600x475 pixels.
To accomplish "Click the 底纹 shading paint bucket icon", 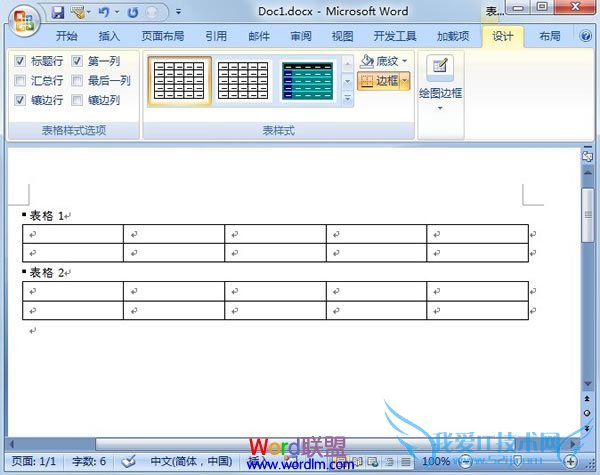I will [367, 61].
